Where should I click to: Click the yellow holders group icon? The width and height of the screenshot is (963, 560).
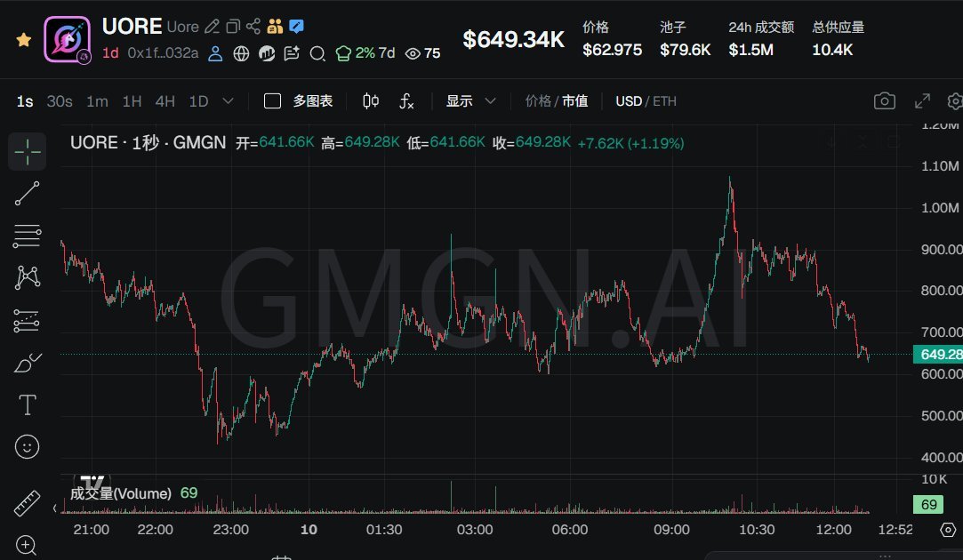pyautogui.click(x=275, y=27)
